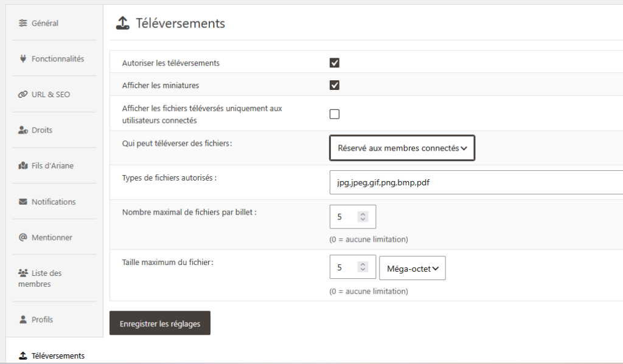623x364 pixels.
Task: Enable showing files only to connected users
Action: (x=335, y=114)
